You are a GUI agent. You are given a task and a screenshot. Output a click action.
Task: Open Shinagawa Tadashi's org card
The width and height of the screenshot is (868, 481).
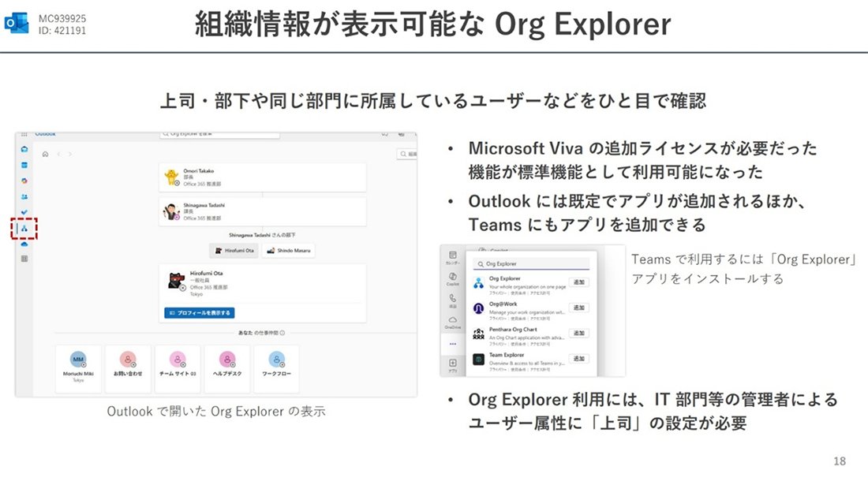point(263,212)
